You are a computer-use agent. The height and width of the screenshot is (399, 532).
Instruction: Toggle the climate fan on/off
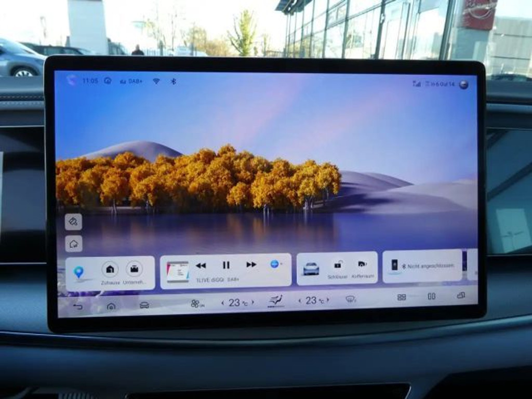click(197, 303)
